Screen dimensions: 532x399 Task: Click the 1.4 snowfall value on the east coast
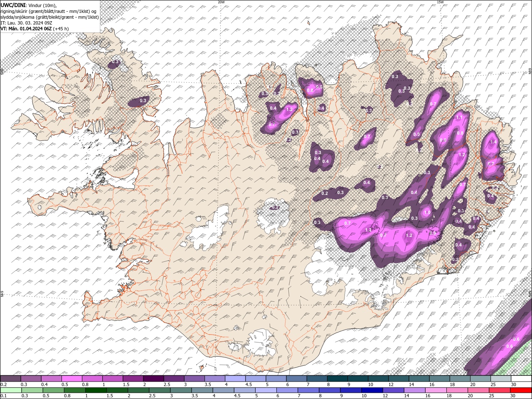coord(493,142)
